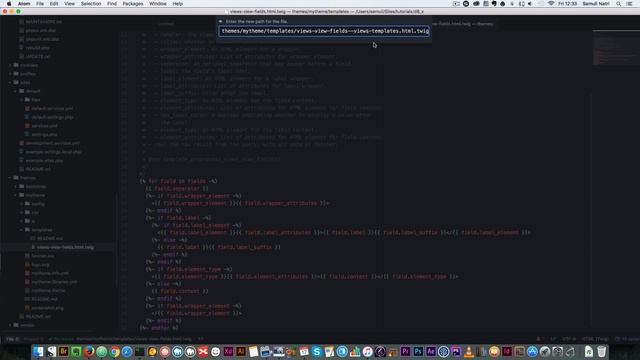Open the Help menu
Screen dimensions: 640x360
tap(178, 4)
